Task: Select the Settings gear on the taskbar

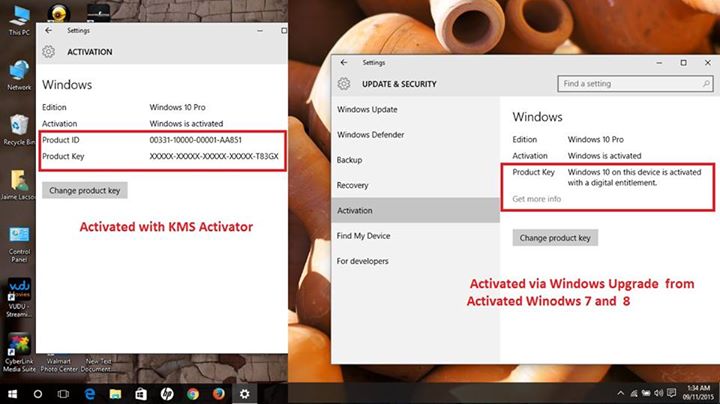Action: tap(245, 394)
